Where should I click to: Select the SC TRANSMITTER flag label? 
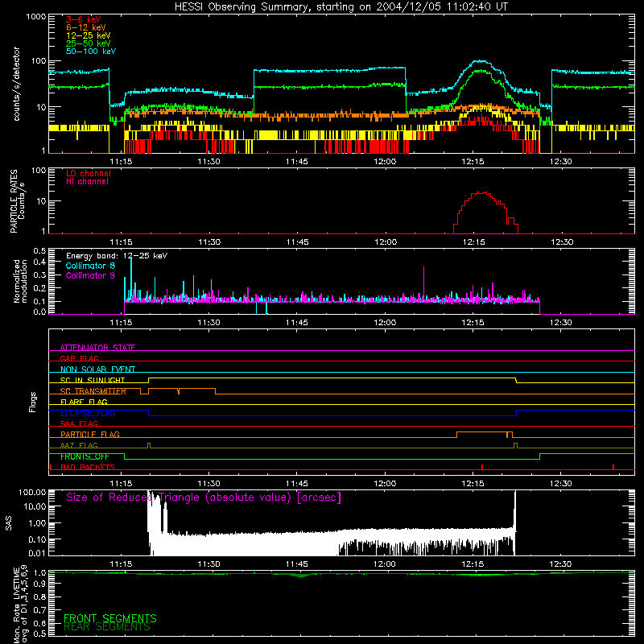[x=93, y=391]
